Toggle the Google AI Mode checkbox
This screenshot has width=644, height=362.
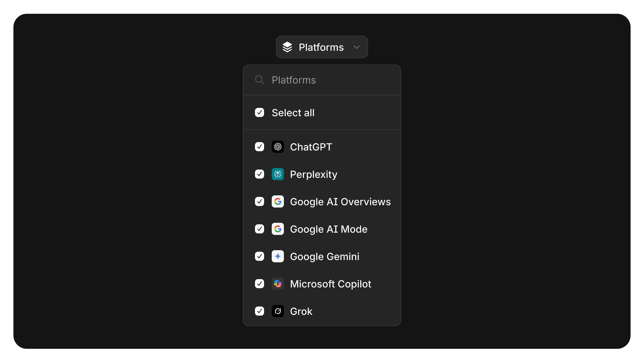[259, 229]
